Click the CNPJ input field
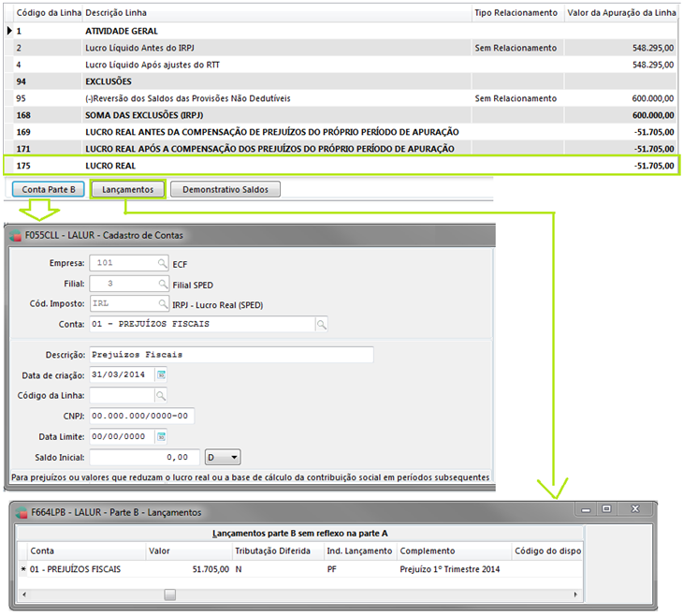This screenshot has height=616, width=683. (x=142, y=416)
